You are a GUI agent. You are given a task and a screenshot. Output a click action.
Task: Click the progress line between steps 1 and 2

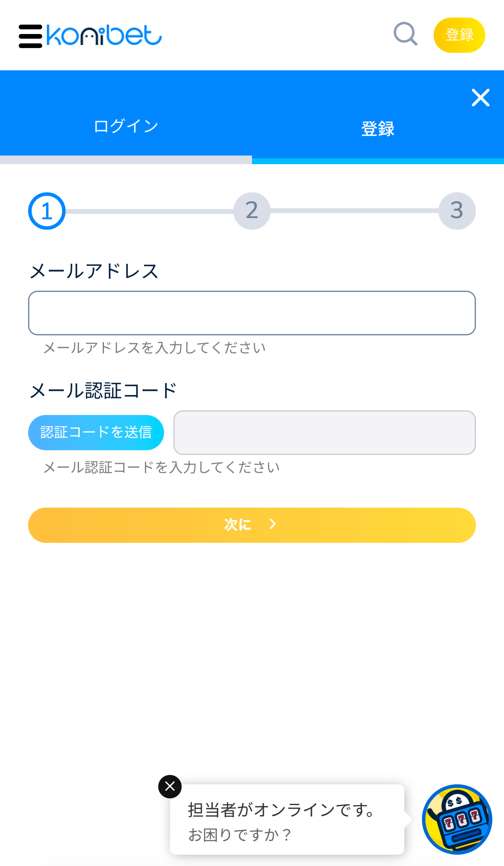[149, 211]
